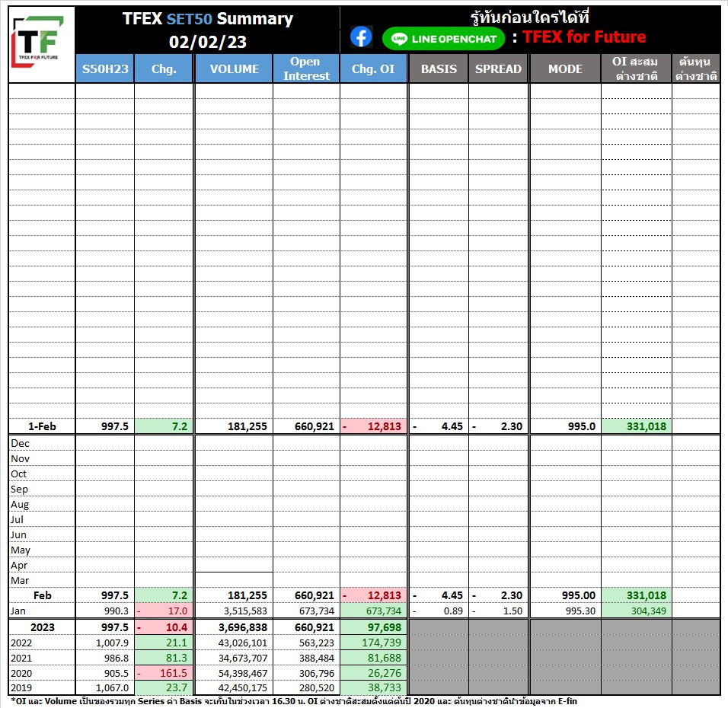Viewport: 728px width, 708px height.
Task: Select the SPREAD column header
Action: click(x=498, y=69)
